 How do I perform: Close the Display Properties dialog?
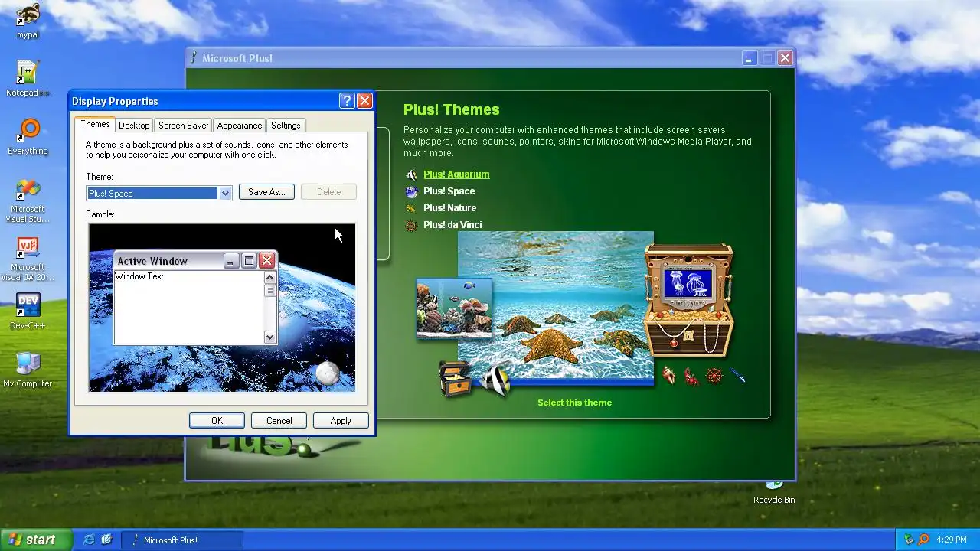click(x=365, y=100)
